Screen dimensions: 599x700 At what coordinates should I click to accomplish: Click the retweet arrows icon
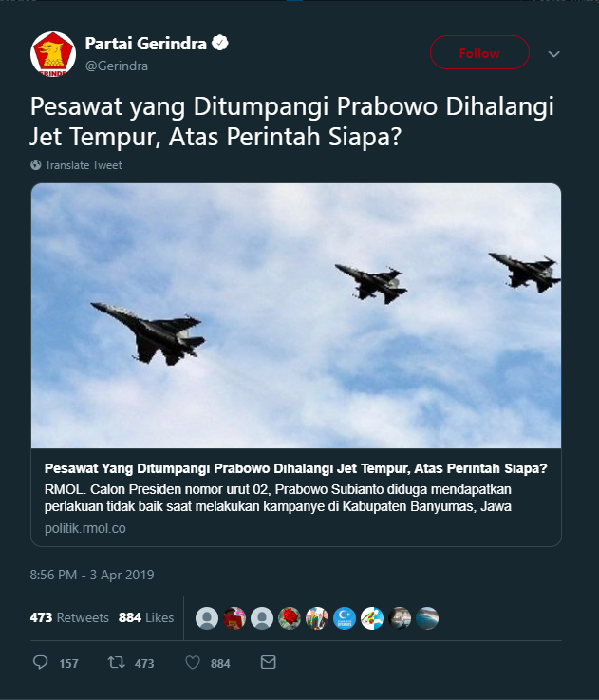coord(117,662)
